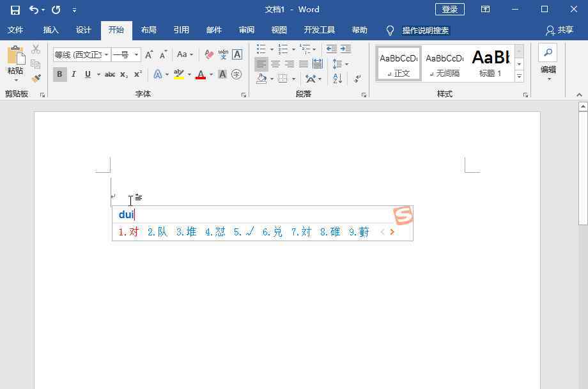Cut selection with scissors icon
Screen dimensions: 588x389
(36, 49)
